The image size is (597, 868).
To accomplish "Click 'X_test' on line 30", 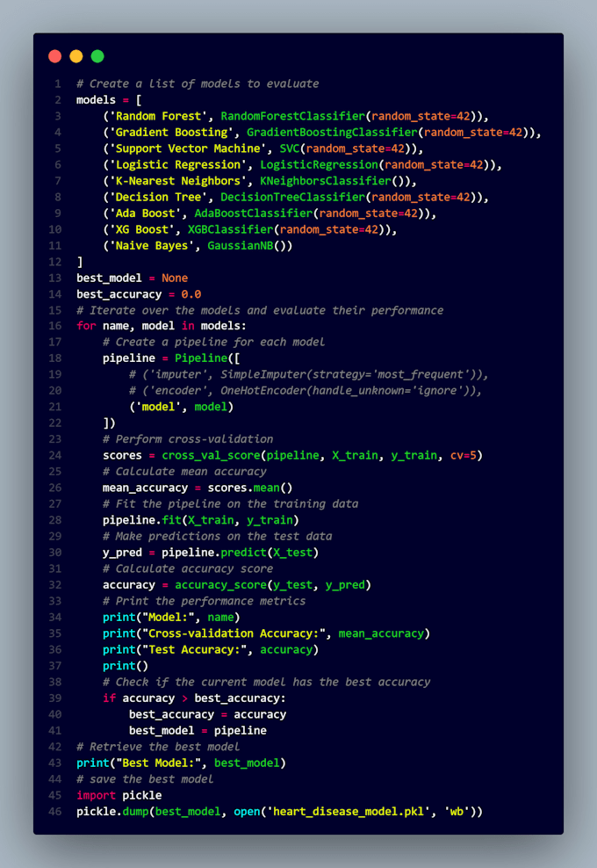I will [292, 553].
